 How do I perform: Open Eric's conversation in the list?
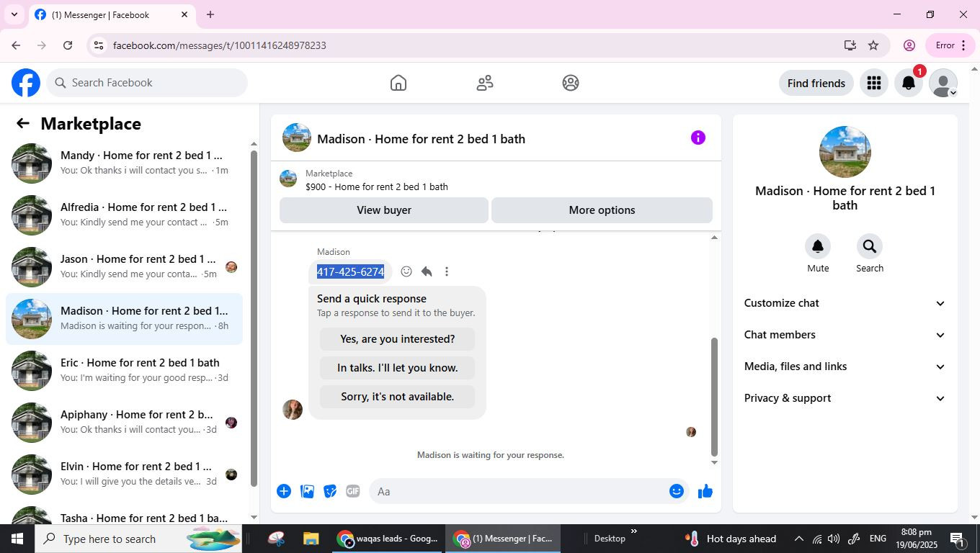(124, 371)
